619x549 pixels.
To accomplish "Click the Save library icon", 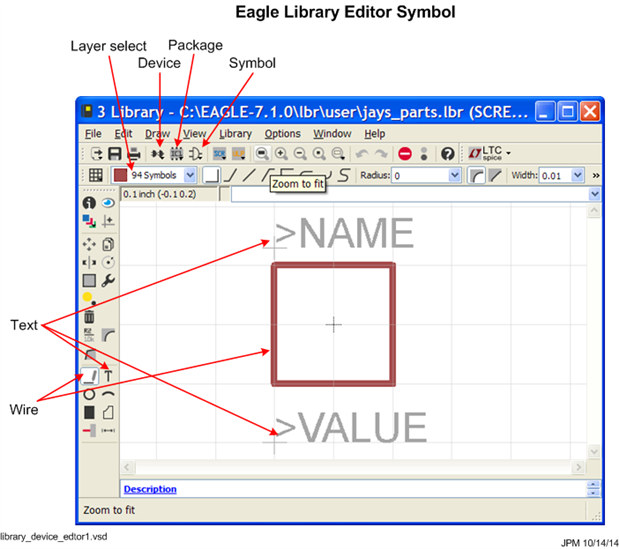I will click(x=115, y=154).
